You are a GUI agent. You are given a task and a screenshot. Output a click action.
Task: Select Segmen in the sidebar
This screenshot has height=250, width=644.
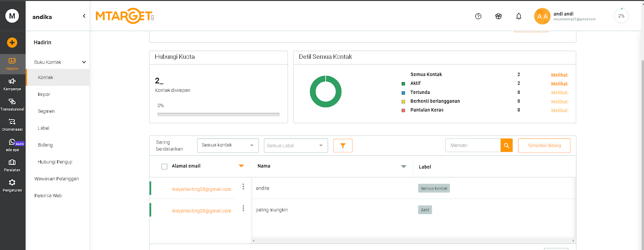[x=46, y=111]
